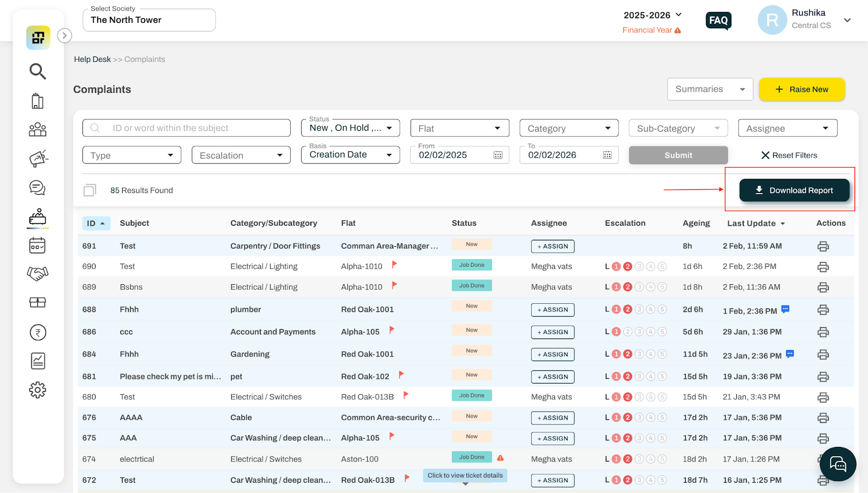Open the Category filter dropdown
The height and width of the screenshot is (493, 868).
[x=569, y=128]
